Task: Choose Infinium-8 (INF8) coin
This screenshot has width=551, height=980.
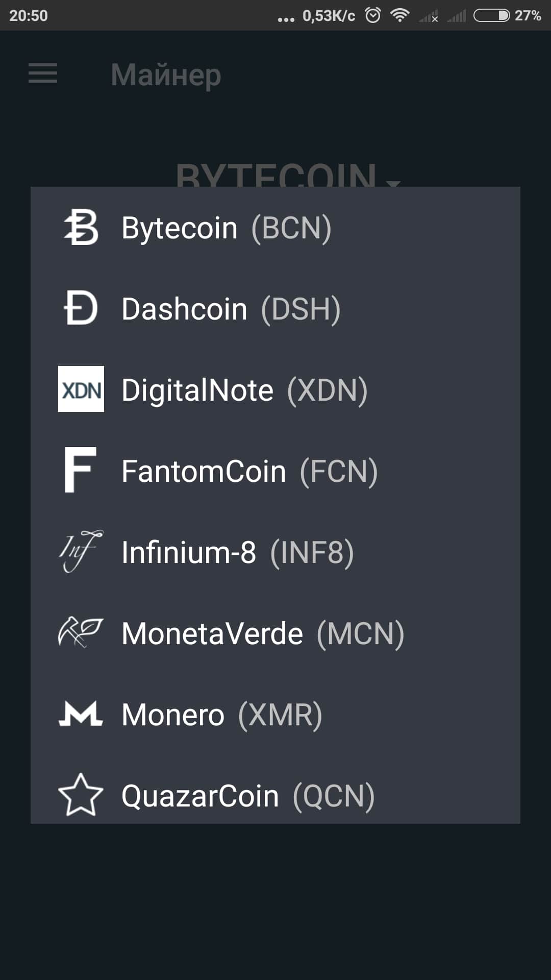Action: (238, 552)
